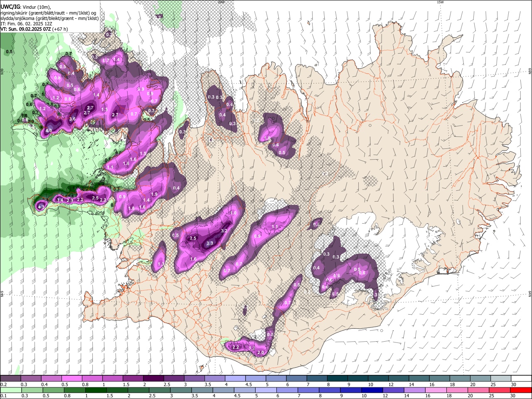Click the top-row slate blue swatch between 6 and 7
Screen dimensions: 532x399
click(x=296, y=379)
